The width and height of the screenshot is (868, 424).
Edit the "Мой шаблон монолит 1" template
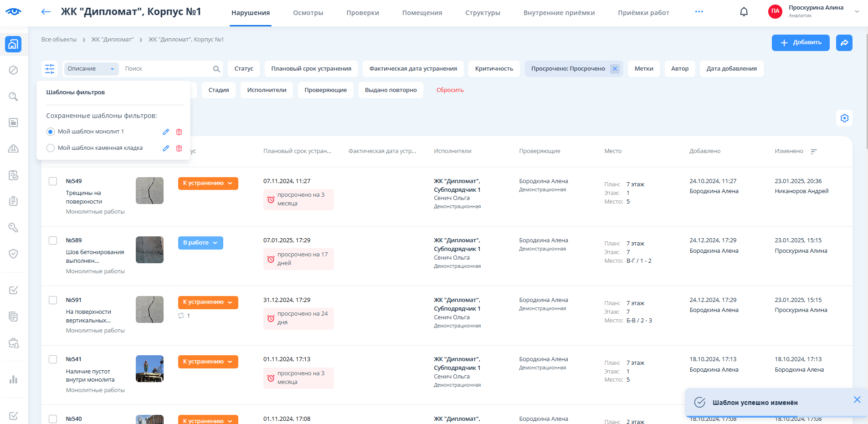tap(166, 132)
